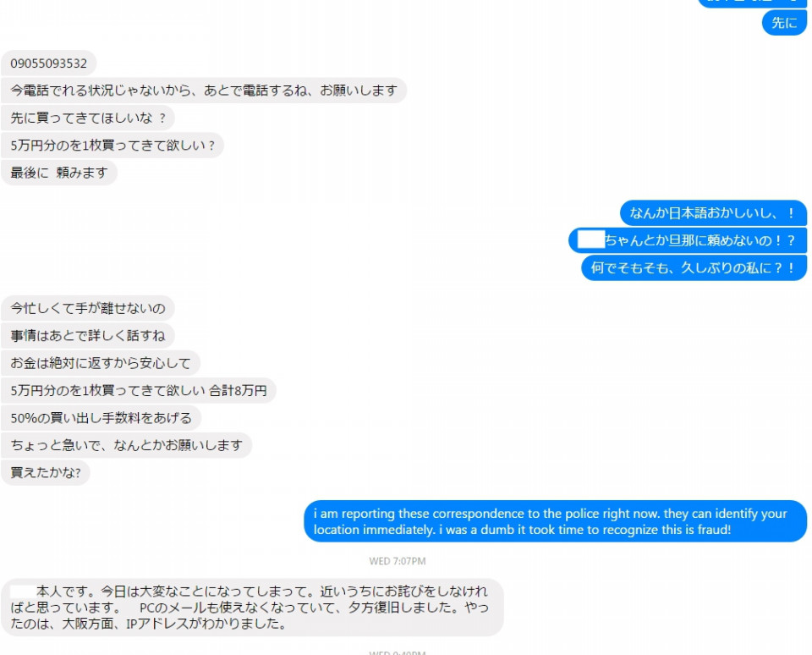Screen dimensions: 812x655
Task: Click the 最後に 頼みます message
Action: [59, 173]
